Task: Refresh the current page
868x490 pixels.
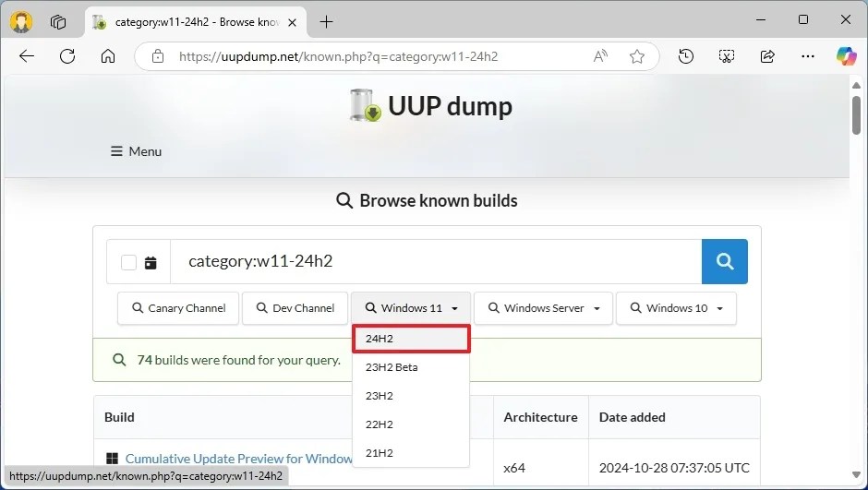Action: point(67,56)
